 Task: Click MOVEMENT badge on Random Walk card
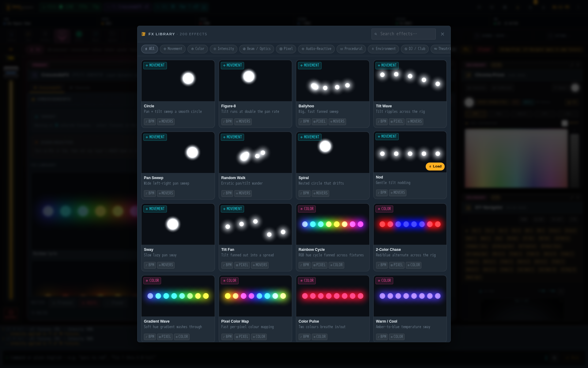[x=232, y=137]
